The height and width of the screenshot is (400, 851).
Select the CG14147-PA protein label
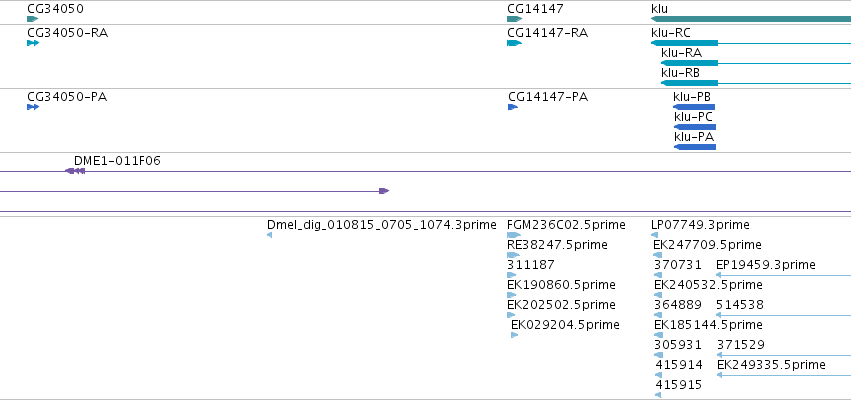(x=548, y=97)
